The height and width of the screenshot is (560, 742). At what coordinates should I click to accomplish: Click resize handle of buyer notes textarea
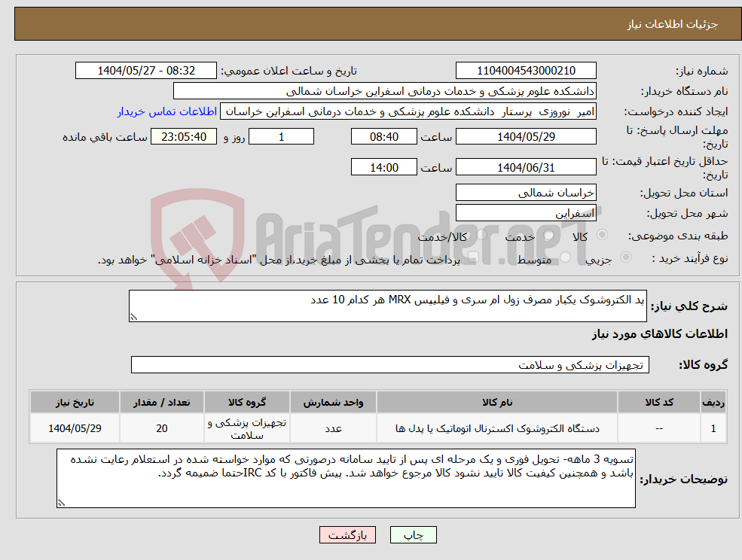61,504
